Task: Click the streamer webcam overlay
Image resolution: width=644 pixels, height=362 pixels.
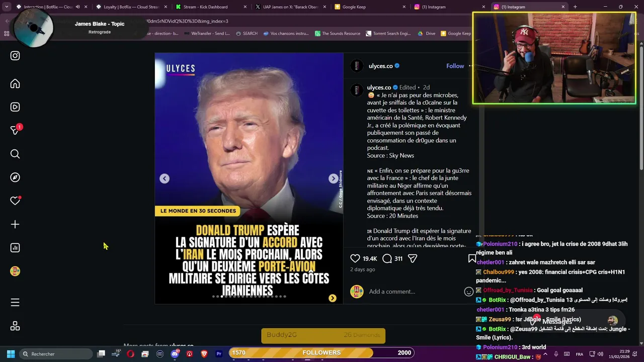Action: (x=554, y=58)
